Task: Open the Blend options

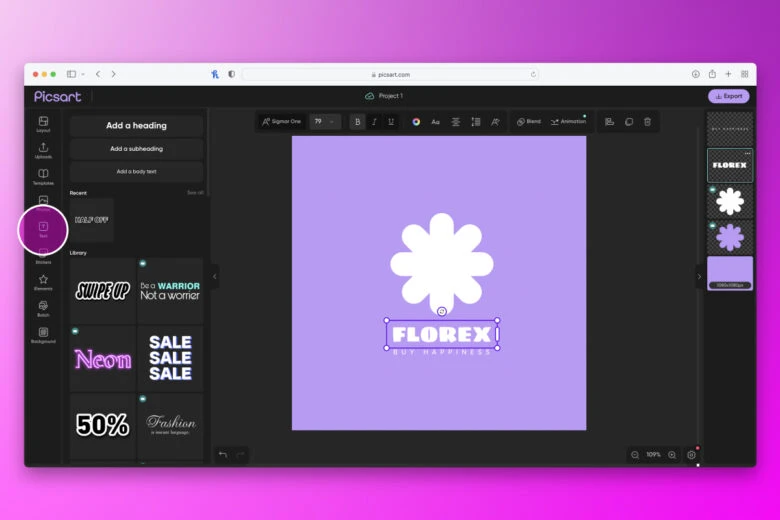Action: (x=529, y=122)
